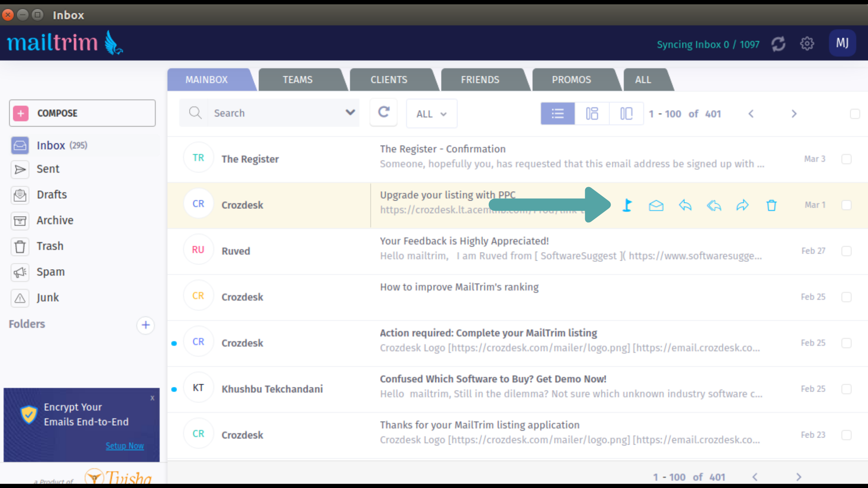Image resolution: width=868 pixels, height=488 pixels.
Task: Switch to the CLIENTS tab
Action: point(389,80)
